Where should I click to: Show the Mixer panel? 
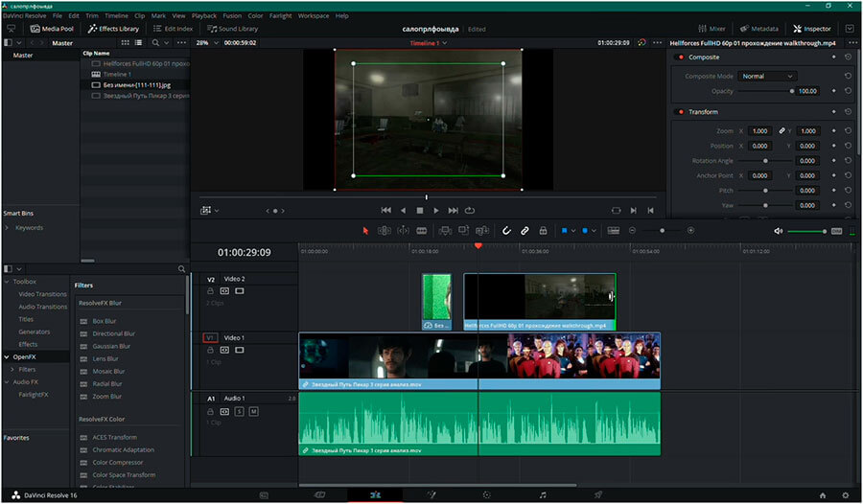pos(711,29)
